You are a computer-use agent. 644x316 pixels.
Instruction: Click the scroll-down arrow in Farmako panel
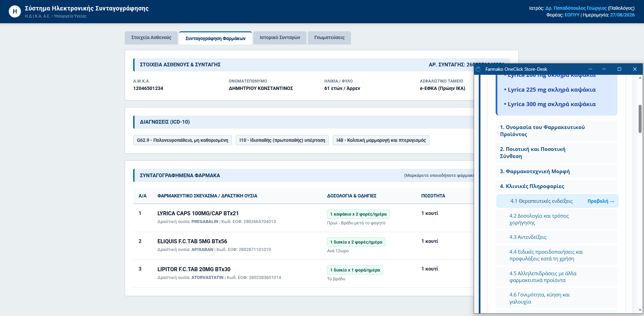[640, 310]
